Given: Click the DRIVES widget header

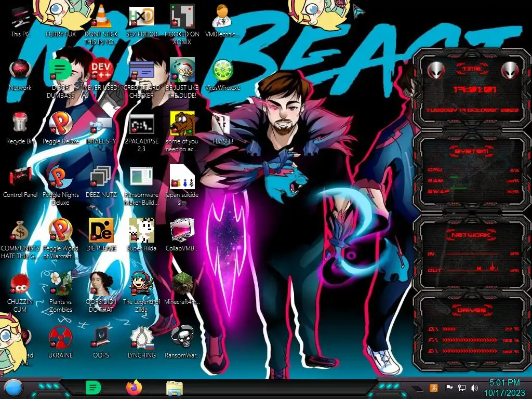Looking at the screenshot, I should tap(472, 310).
